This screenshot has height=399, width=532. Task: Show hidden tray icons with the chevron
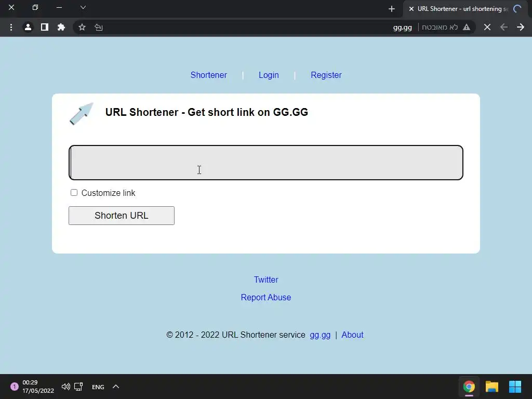pos(116,387)
